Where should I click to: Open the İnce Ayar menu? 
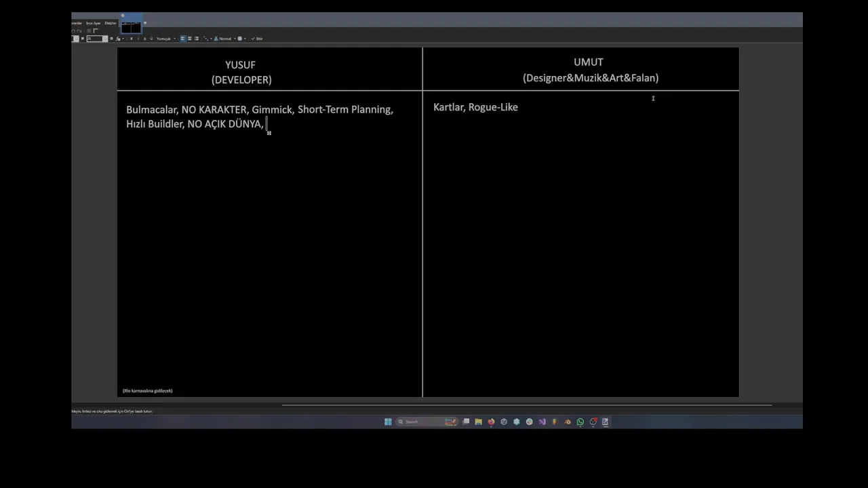pyautogui.click(x=94, y=23)
